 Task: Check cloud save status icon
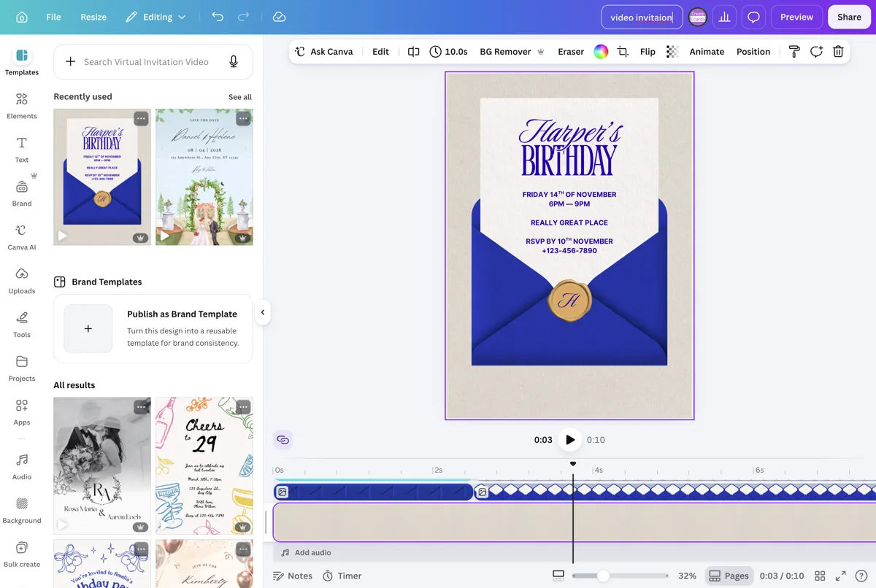tap(279, 17)
